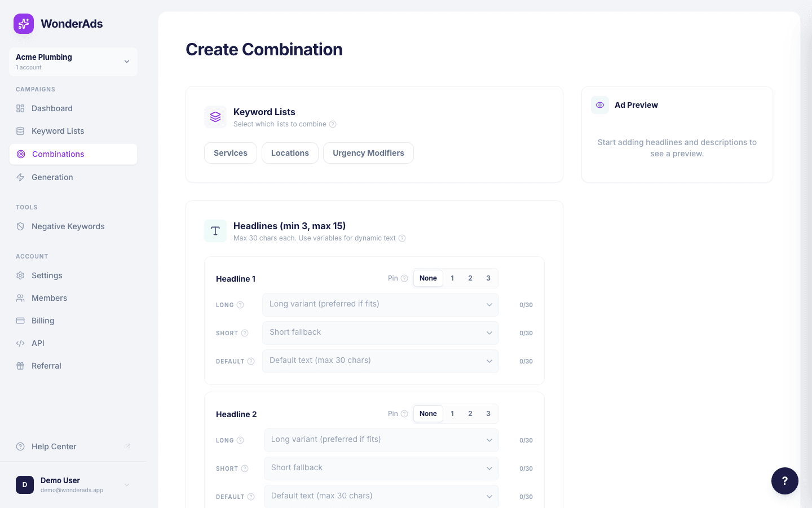Click the 0/30 character counter for Headline 1
This screenshot has height=508, width=812.
coord(526,304)
